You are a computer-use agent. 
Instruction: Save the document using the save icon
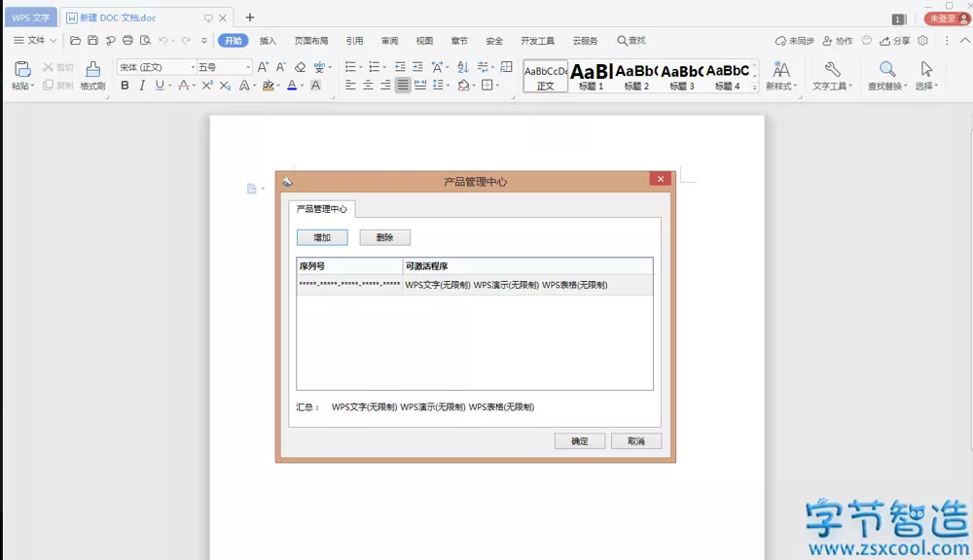click(92, 40)
